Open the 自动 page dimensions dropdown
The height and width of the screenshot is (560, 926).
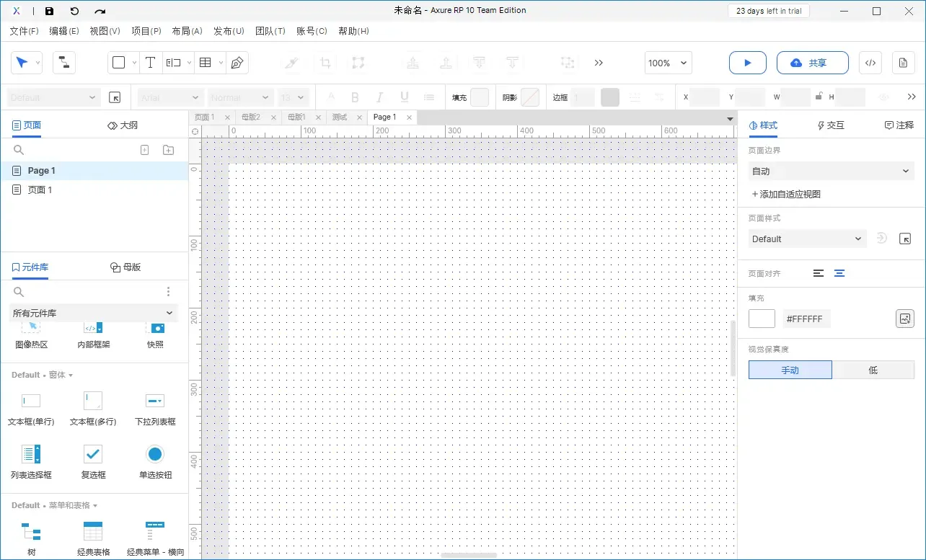point(831,171)
